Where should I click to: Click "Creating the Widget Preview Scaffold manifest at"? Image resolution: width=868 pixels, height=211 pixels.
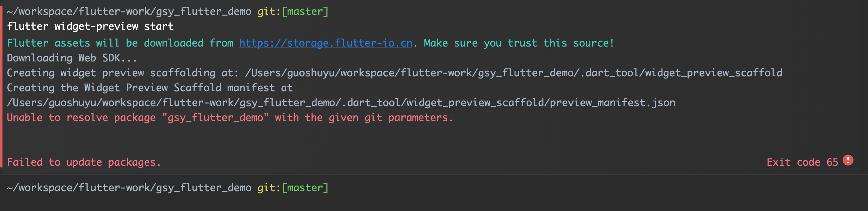click(150, 88)
